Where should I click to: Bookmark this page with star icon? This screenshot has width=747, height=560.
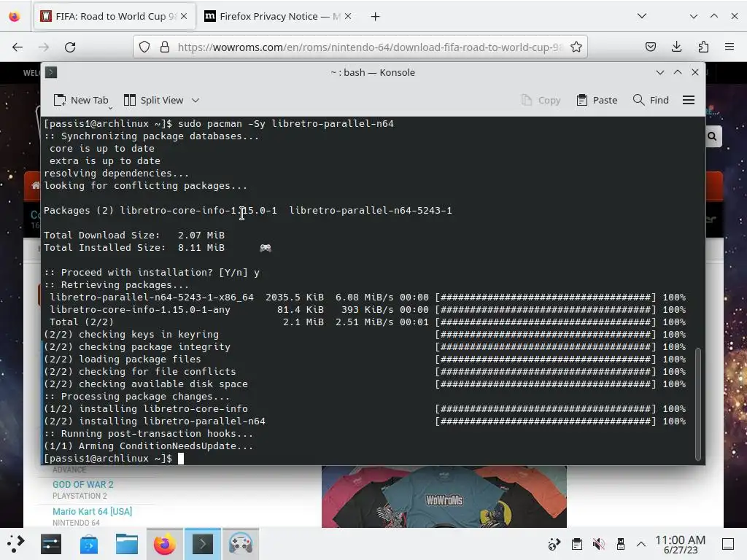(x=576, y=47)
